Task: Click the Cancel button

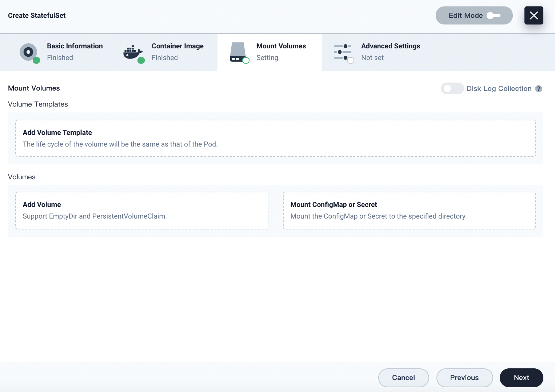Action: click(404, 378)
